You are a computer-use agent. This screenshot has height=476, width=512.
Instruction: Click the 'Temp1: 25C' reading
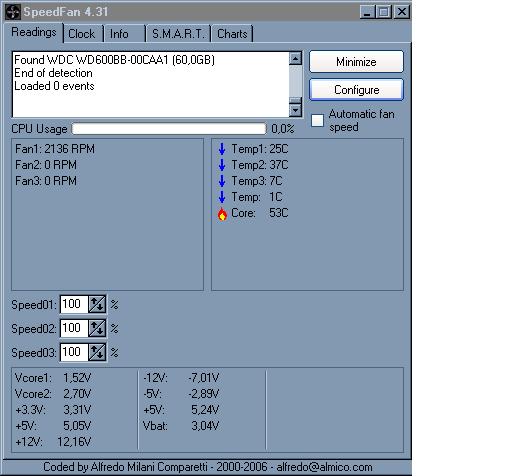[260, 149]
